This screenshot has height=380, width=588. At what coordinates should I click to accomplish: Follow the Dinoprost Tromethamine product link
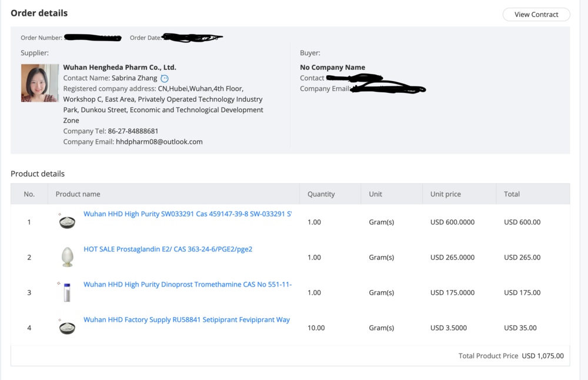tap(187, 285)
